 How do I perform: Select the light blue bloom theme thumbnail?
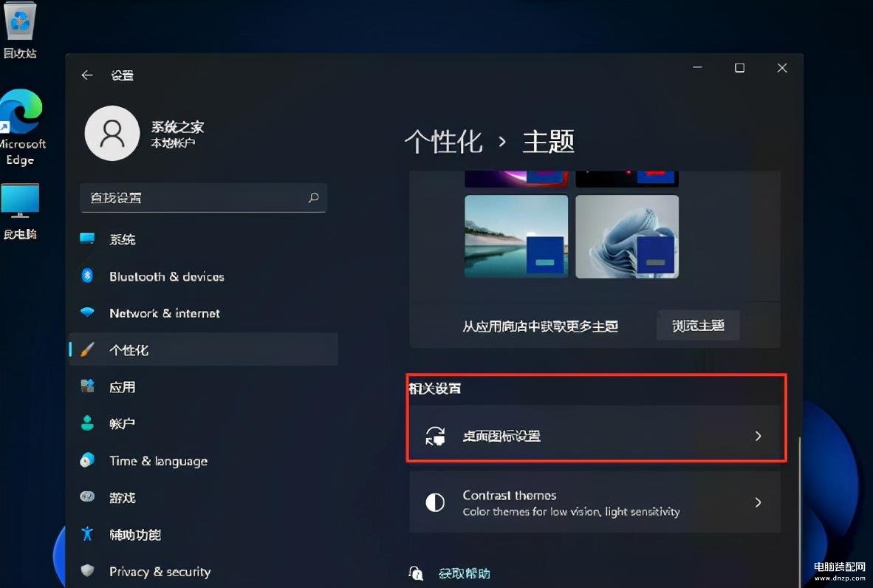coord(627,236)
